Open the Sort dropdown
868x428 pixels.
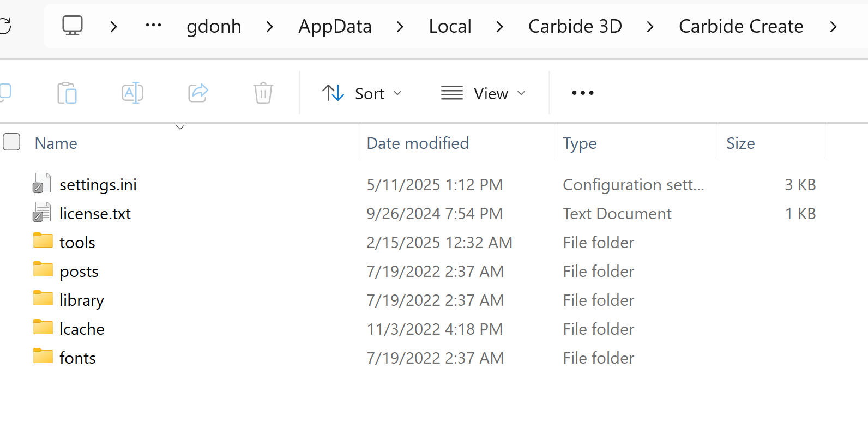[362, 93]
